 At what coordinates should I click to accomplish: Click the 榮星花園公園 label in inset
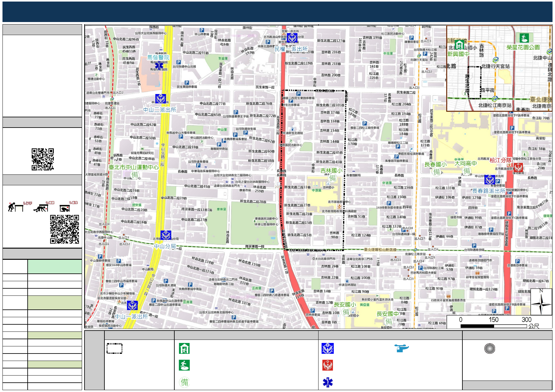point(523,47)
